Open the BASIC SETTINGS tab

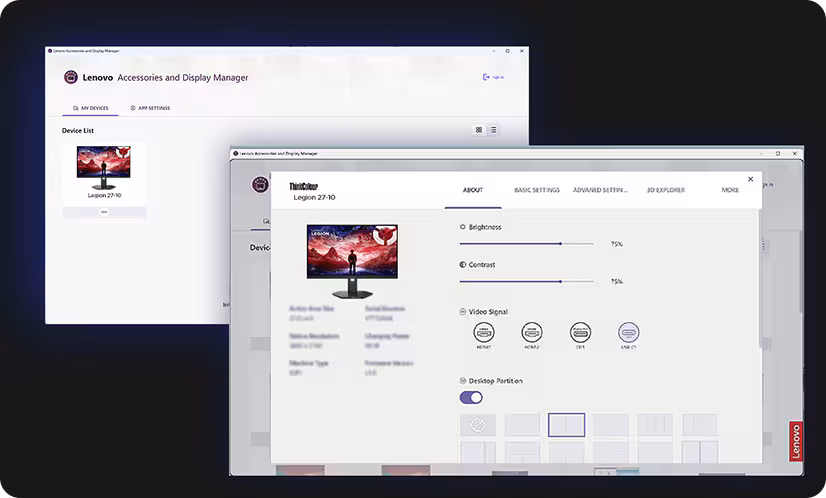pos(537,190)
